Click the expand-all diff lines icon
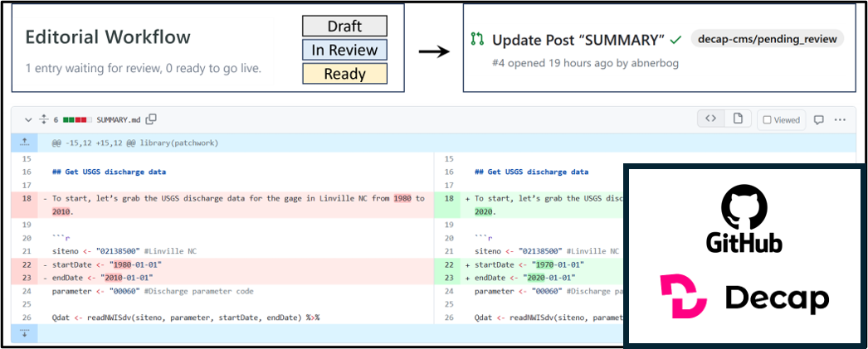The width and height of the screenshot is (868, 349). (43, 119)
